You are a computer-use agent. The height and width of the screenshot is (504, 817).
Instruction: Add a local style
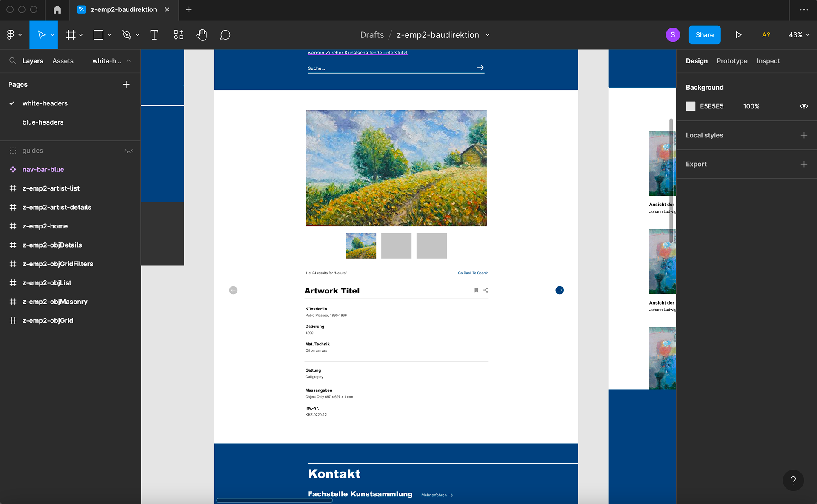click(804, 135)
